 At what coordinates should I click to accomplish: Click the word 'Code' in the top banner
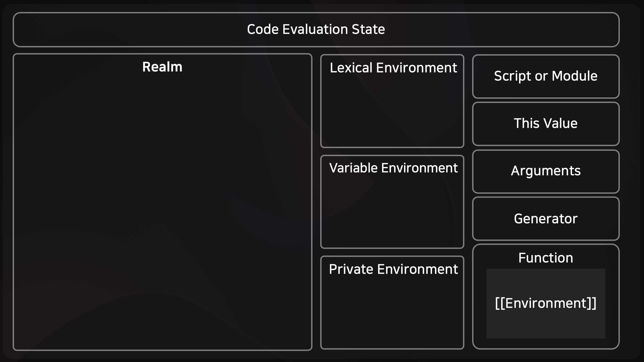click(x=263, y=29)
